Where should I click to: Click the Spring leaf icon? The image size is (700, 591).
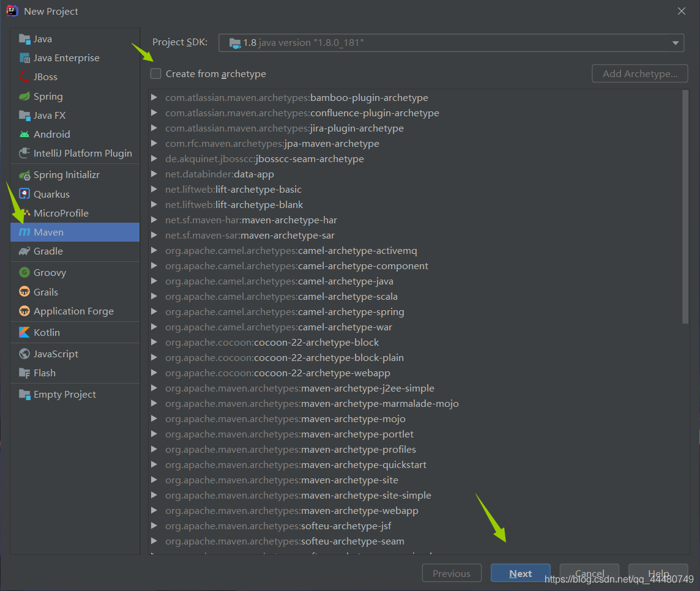pyautogui.click(x=24, y=96)
